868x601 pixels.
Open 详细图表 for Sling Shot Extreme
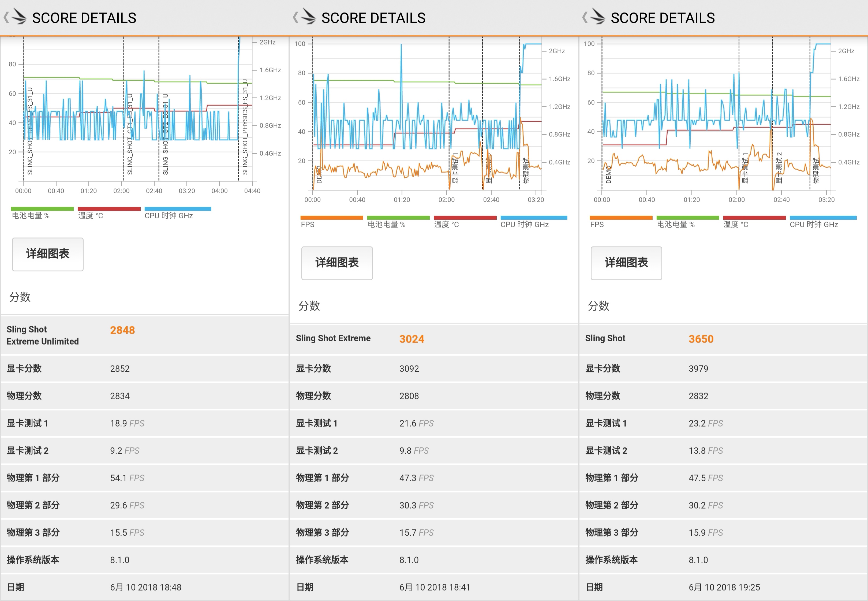point(337,263)
